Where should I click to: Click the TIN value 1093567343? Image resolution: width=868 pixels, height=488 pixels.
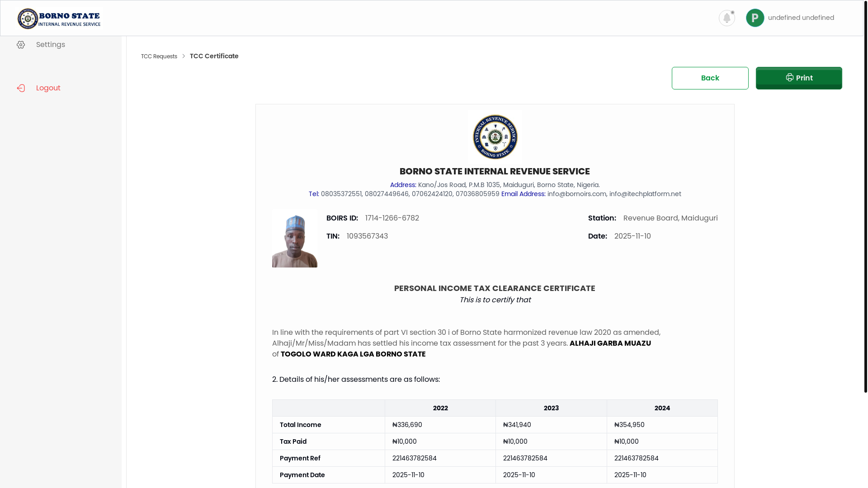click(x=367, y=236)
